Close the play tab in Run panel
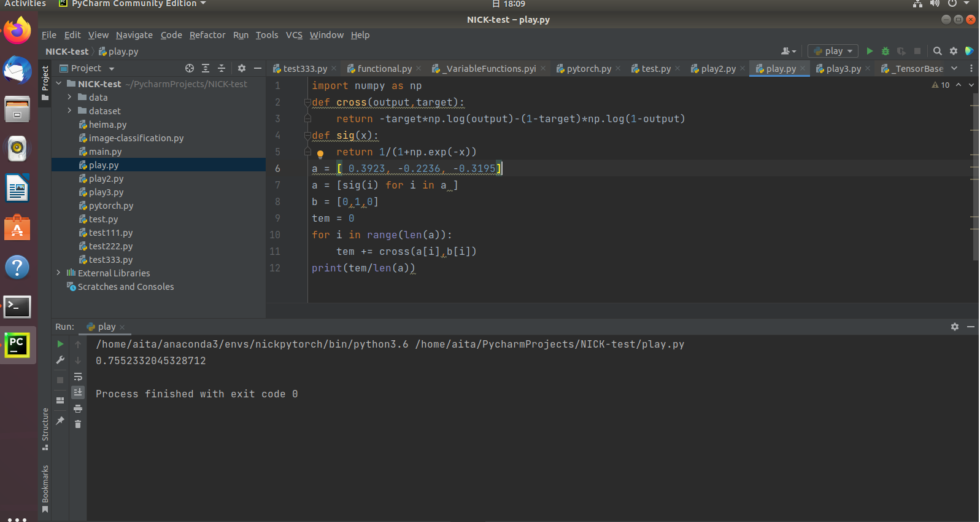The height and width of the screenshot is (522, 980). click(122, 327)
